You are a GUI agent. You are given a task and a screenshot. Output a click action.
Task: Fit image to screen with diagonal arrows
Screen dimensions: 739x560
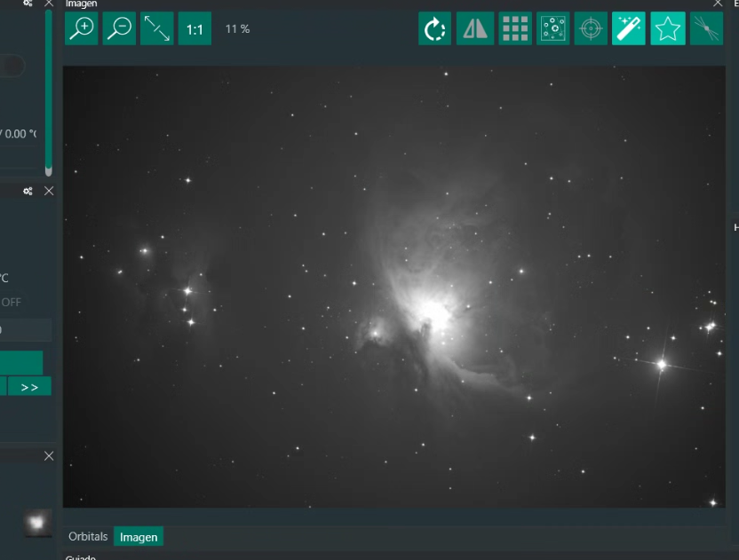157,28
